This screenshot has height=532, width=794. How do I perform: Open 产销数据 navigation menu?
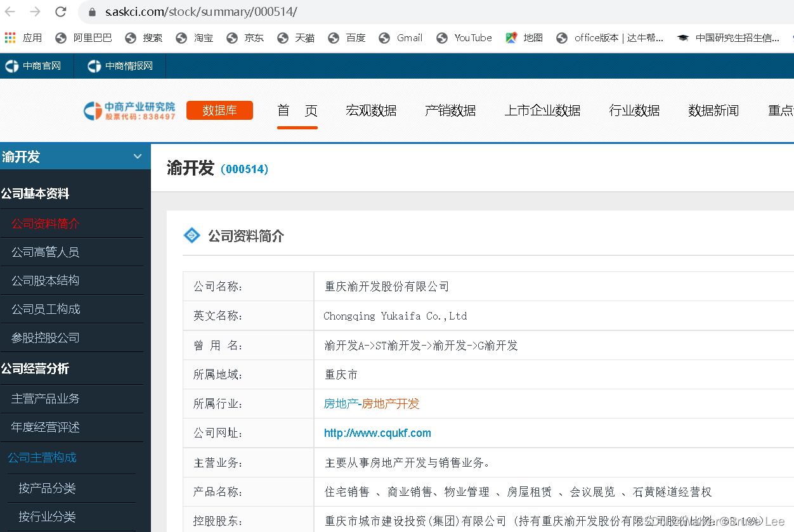pos(450,111)
